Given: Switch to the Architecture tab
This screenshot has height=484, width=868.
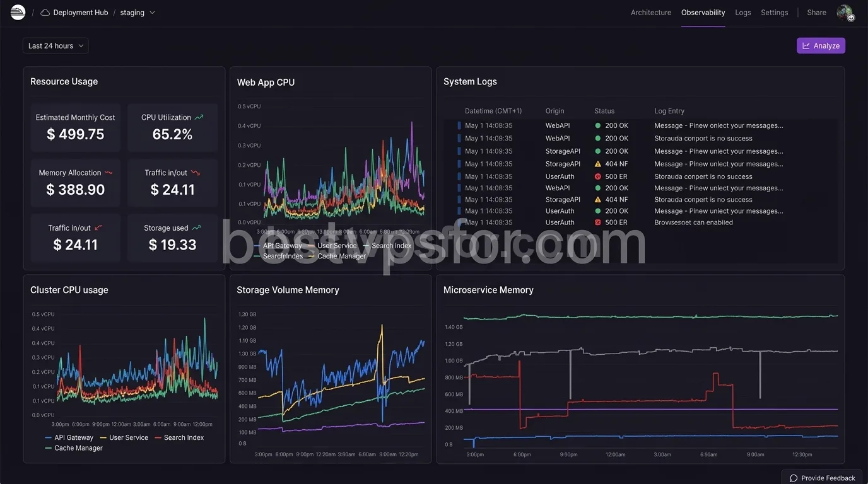Looking at the screenshot, I should coord(650,12).
